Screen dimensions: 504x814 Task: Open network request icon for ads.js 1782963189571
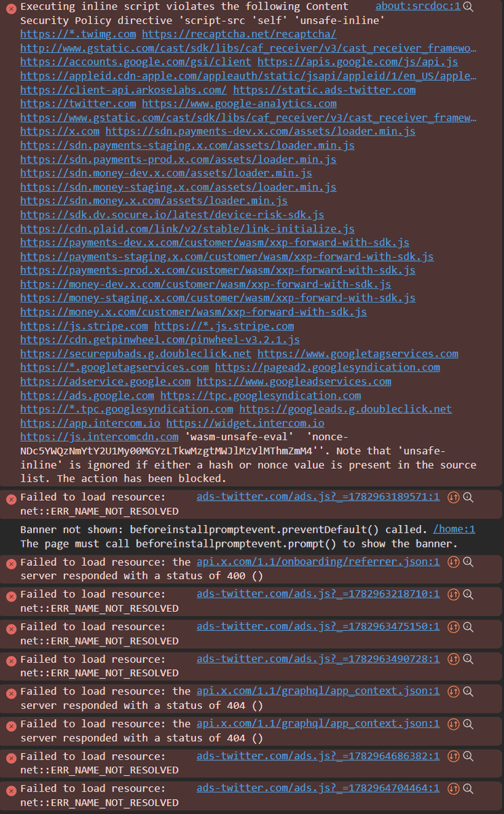point(454,497)
